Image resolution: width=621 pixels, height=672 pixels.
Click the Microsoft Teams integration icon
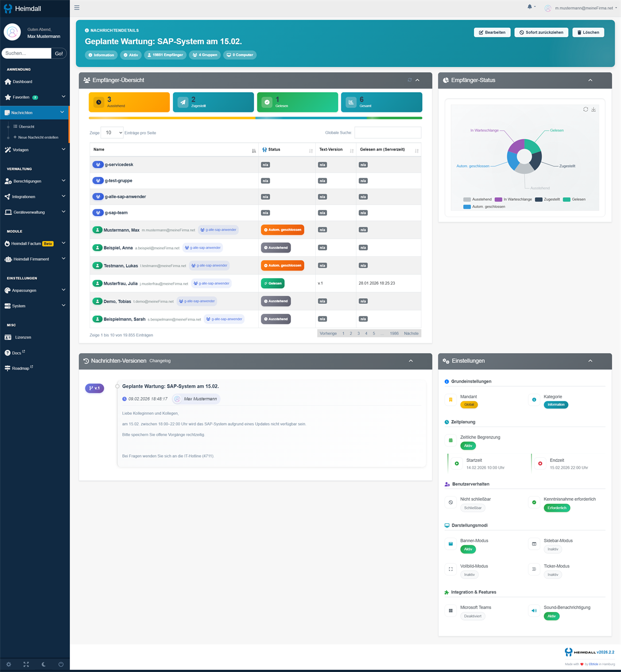pyautogui.click(x=451, y=611)
